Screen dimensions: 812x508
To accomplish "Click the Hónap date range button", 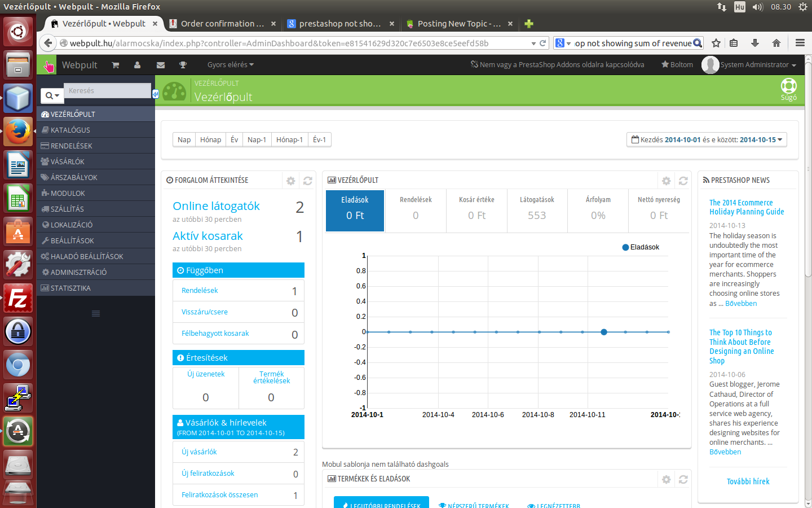I will click(210, 139).
